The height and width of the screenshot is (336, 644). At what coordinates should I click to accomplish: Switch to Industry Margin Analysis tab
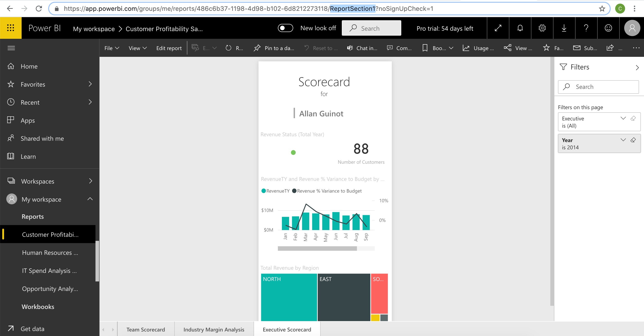pos(214,329)
